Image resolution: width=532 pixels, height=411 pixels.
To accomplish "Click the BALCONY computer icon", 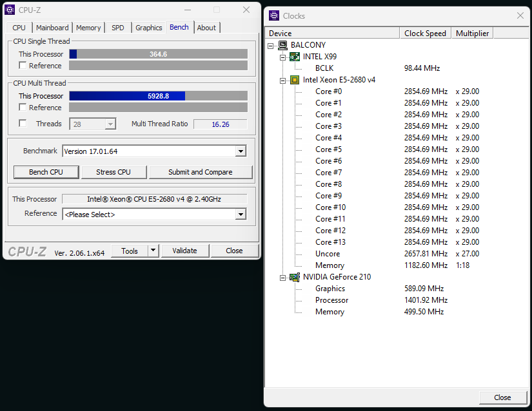I will coord(282,44).
